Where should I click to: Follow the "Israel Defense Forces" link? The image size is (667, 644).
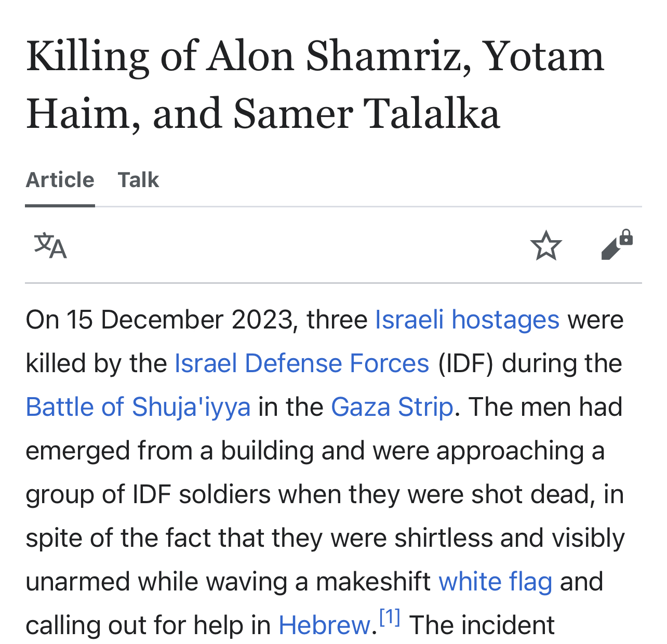click(302, 363)
